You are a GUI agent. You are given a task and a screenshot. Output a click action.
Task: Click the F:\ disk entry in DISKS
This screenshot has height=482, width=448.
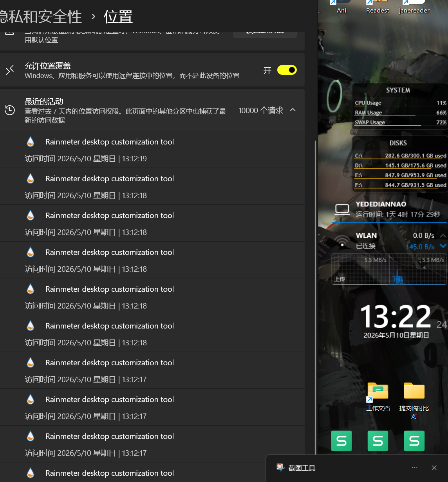click(x=400, y=185)
